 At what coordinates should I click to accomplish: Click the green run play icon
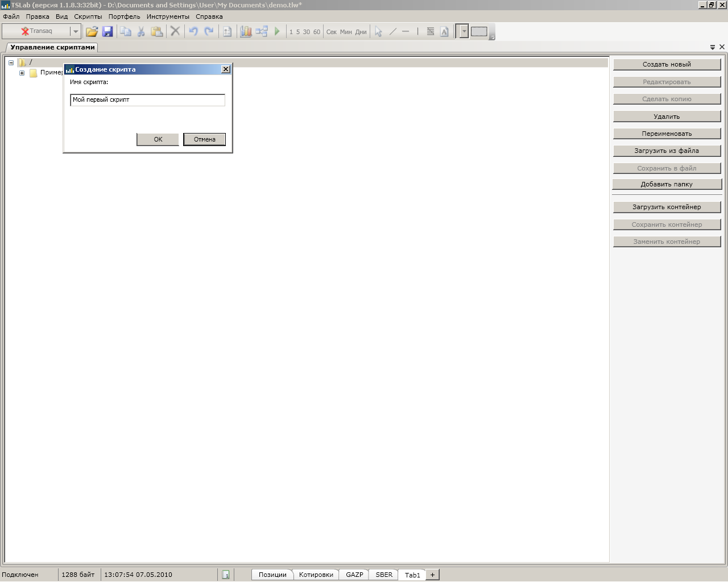tap(277, 31)
